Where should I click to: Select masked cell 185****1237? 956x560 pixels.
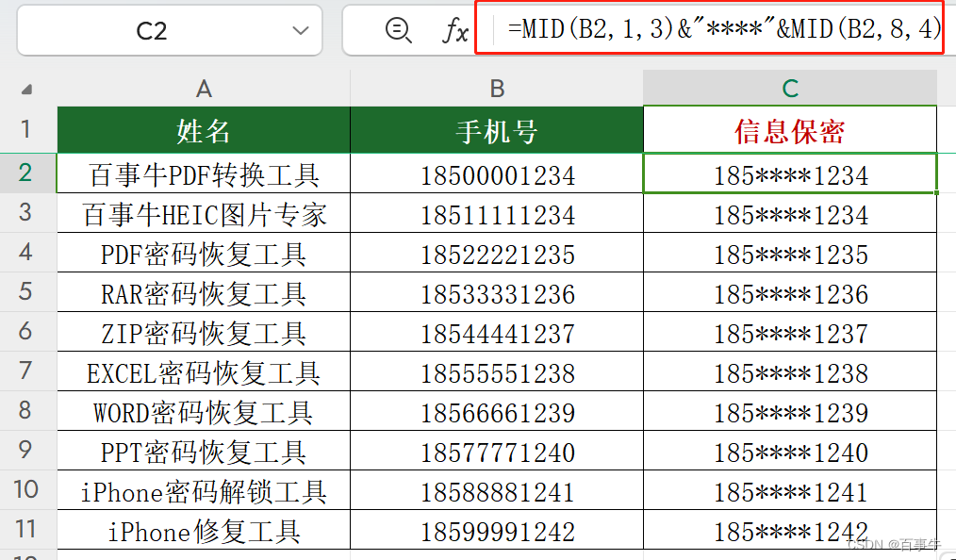point(790,332)
